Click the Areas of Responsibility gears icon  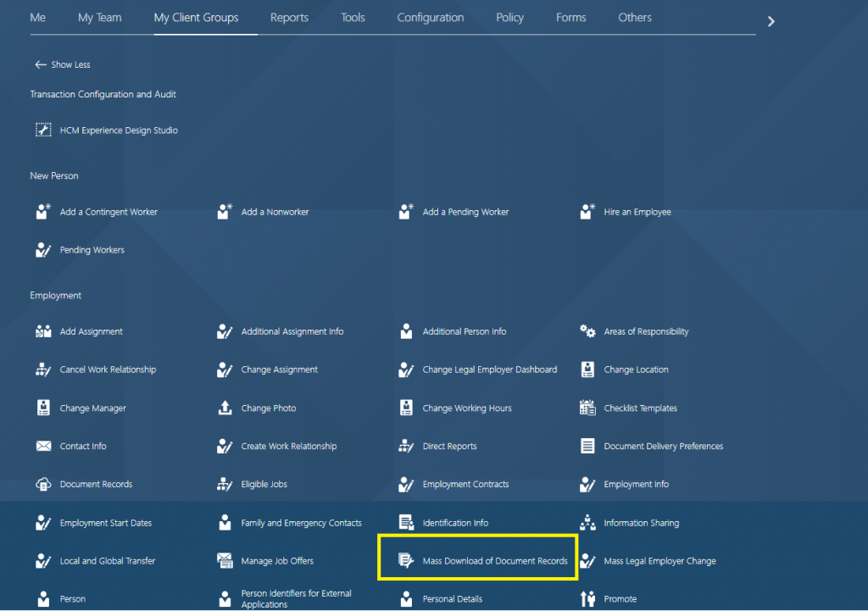[587, 331]
